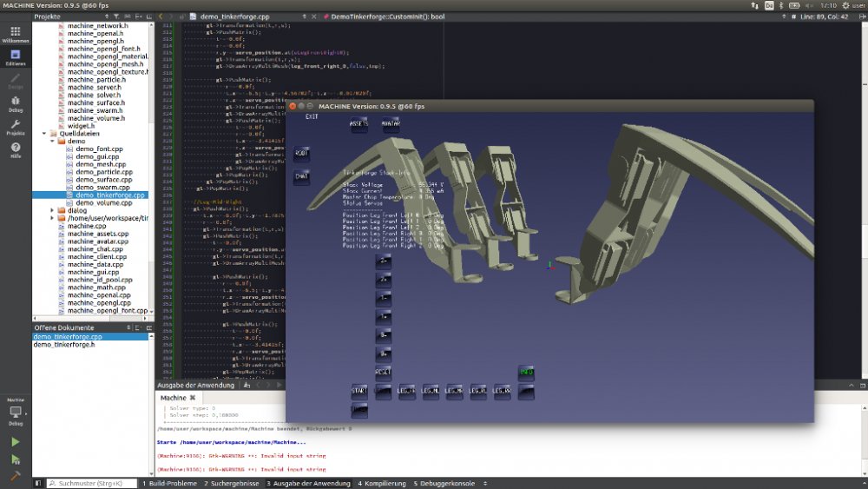The height and width of the screenshot is (489, 868).
Task: Toggle the left sidebar with the status bar icon
Action: [37, 484]
